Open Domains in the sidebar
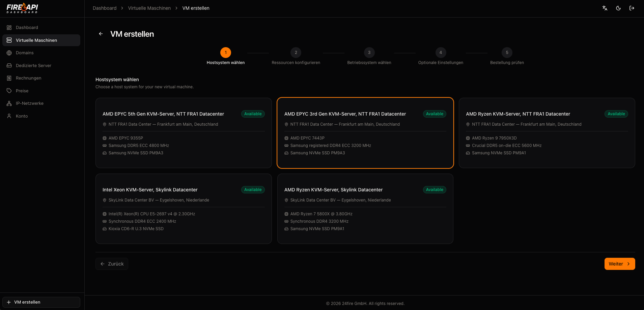 click(x=41, y=53)
